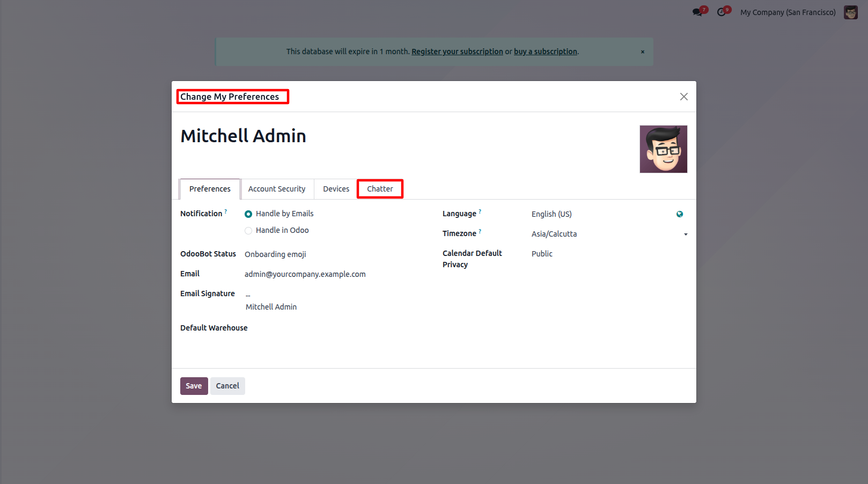
Task: Cancel the preference changes
Action: 227,386
